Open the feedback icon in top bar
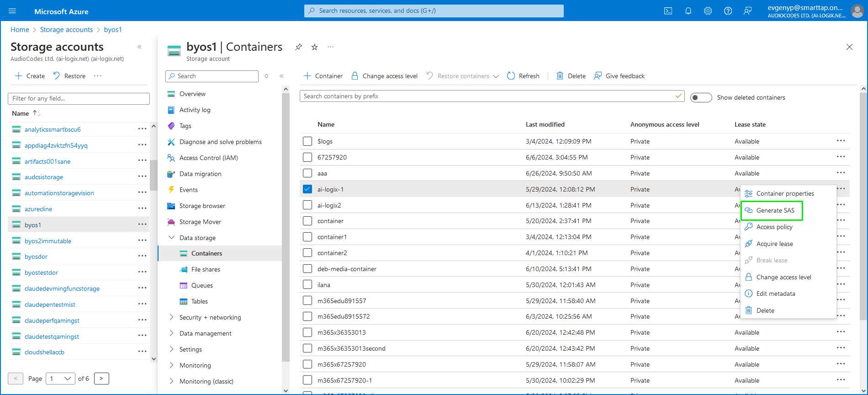Image resolution: width=868 pixels, height=395 pixels. click(748, 11)
